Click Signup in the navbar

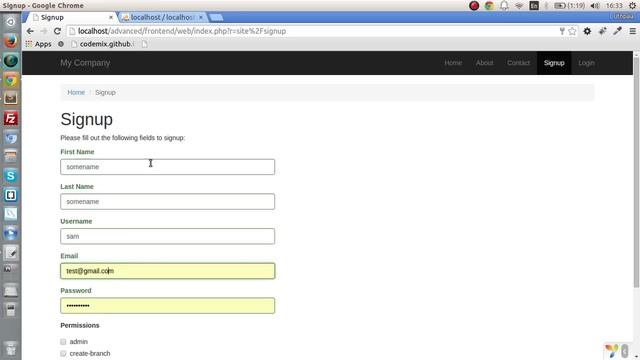[554, 63]
